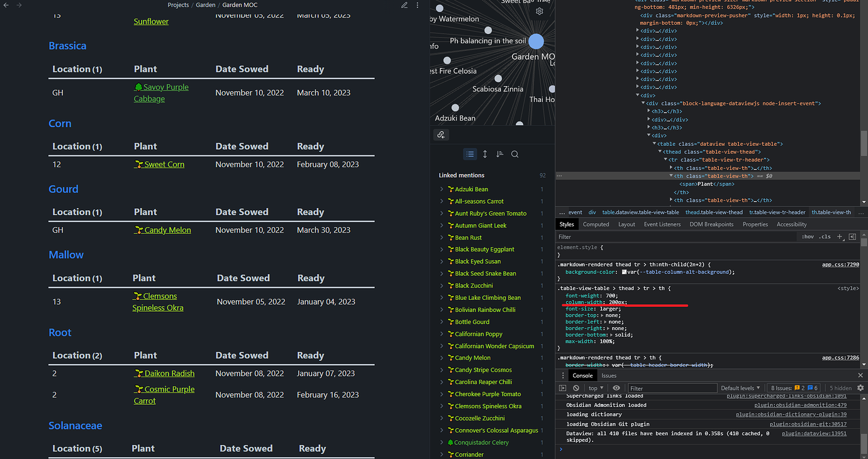Screen dimensions: 868x459
Task: Switch to the Computed tab
Action: (596, 224)
